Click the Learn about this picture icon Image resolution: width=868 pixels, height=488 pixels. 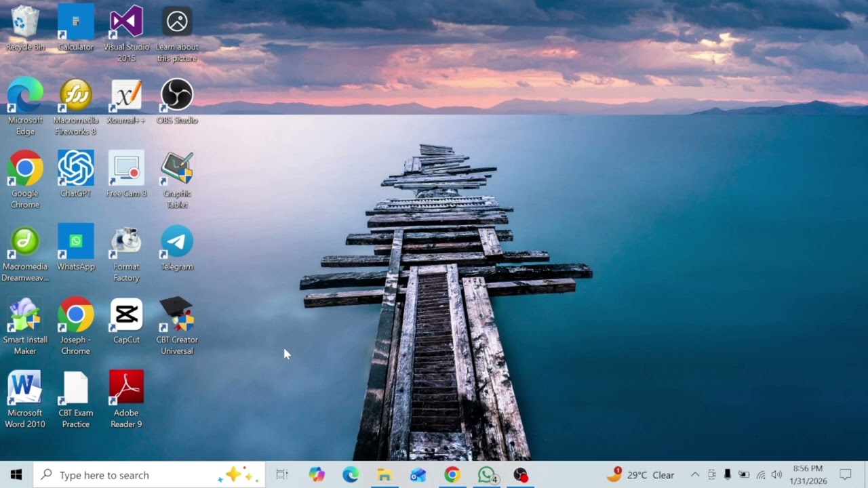click(177, 34)
